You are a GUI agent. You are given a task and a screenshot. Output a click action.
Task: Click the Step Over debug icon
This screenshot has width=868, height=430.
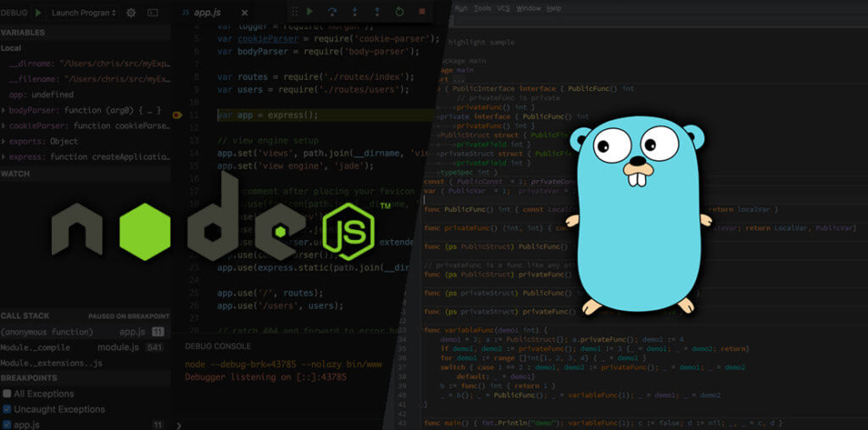click(332, 12)
